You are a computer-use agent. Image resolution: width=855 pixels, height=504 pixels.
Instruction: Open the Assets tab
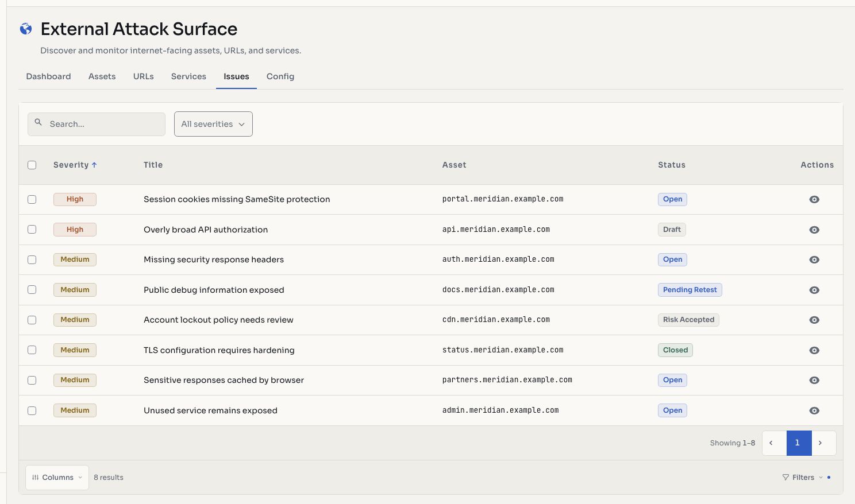[x=102, y=76]
